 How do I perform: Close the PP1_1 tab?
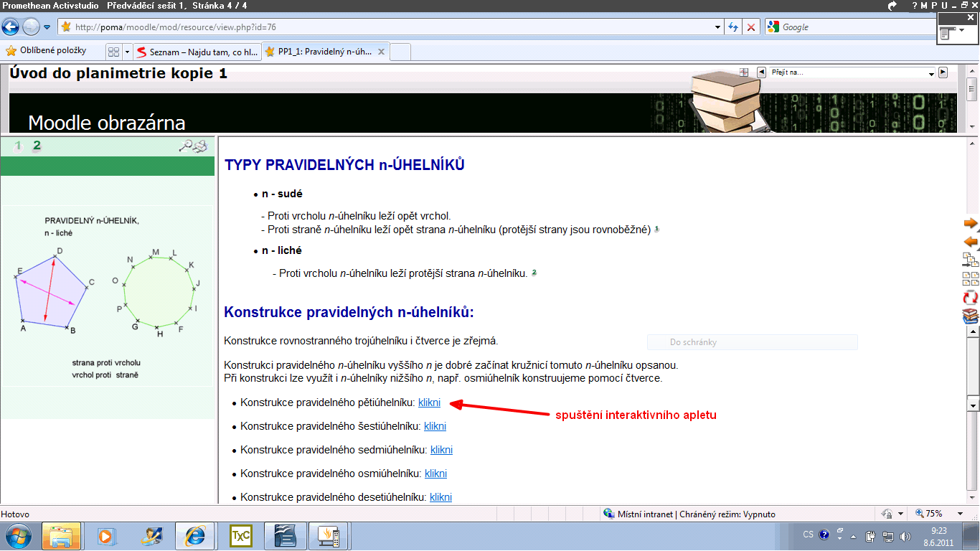pos(381,52)
